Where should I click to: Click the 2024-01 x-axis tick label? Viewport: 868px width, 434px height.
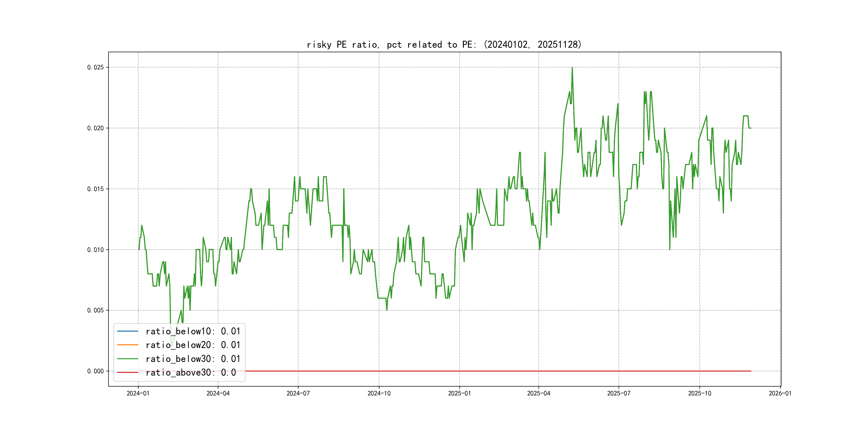(x=138, y=394)
